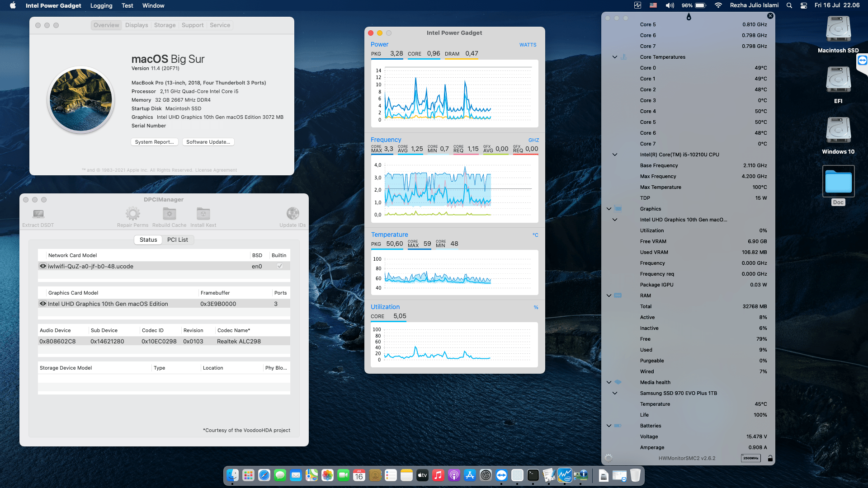The width and height of the screenshot is (868, 488).
Task: Open TeamViewer from the Dock
Action: pyautogui.click(x=501, y=475)
